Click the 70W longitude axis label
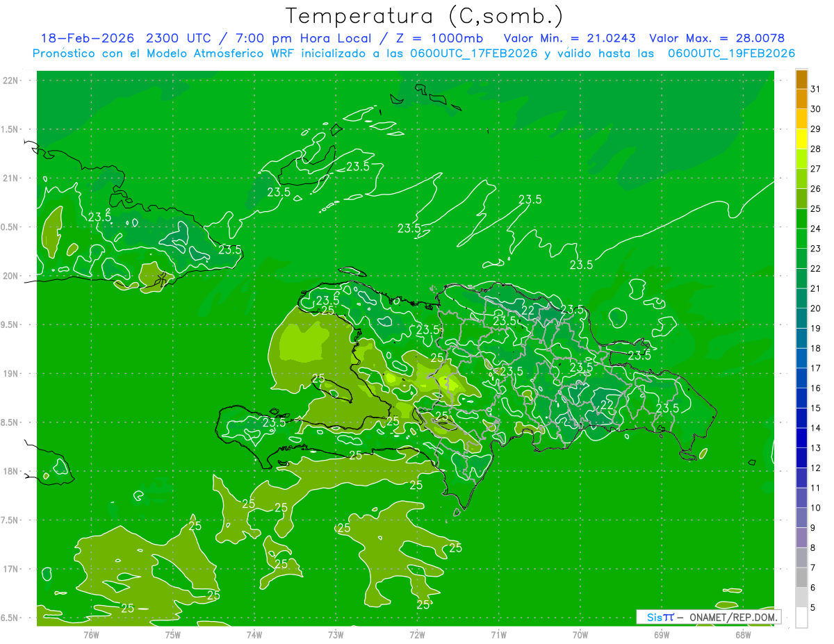This screenshot has width=834, height=644. tap(580, 635)
